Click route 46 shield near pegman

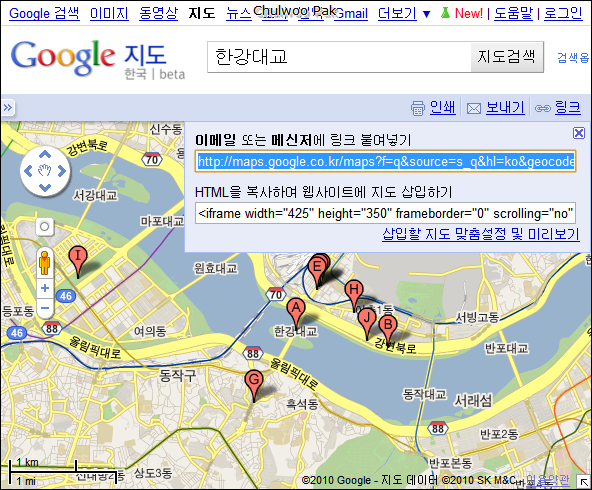coord(65,296)
